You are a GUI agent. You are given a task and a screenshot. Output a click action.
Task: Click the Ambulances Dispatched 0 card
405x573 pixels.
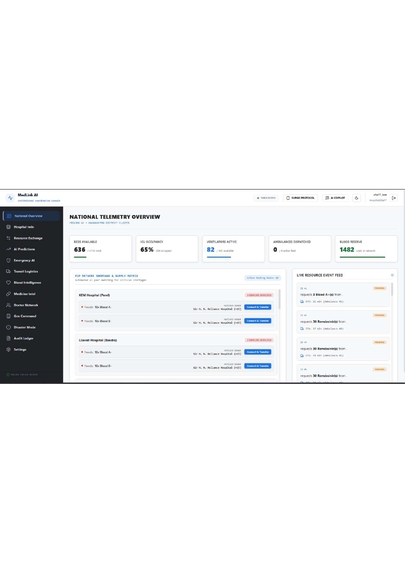[x=300, y=249]
